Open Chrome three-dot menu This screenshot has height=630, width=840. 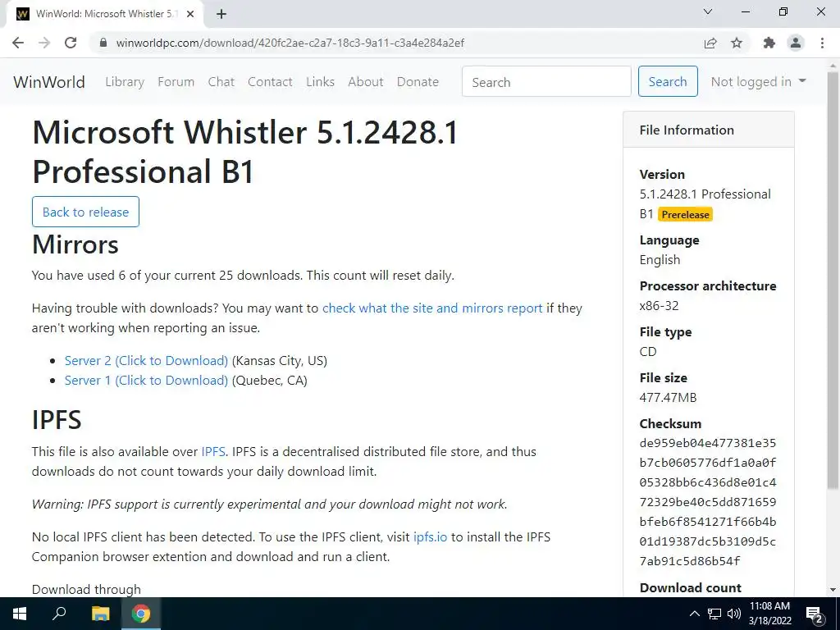pyautogui.click(x=822, y=43)
